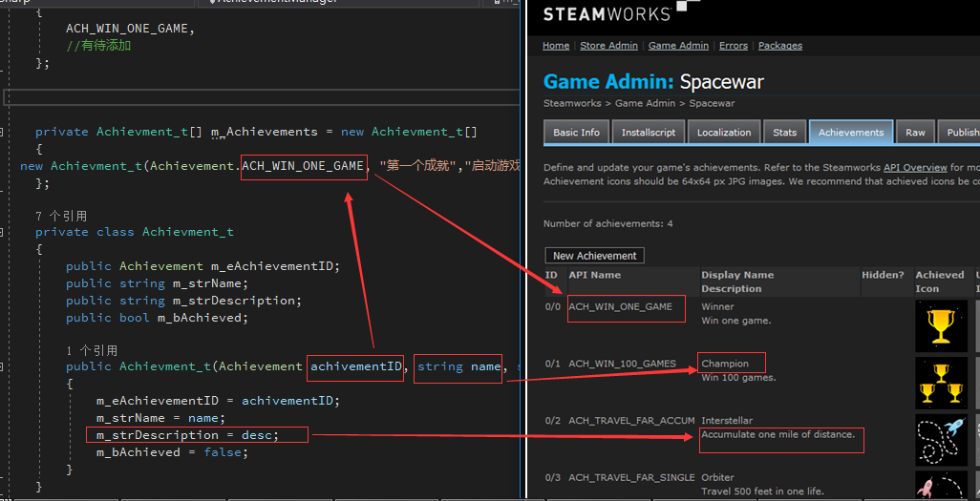Image resolution: width=980 pixels, height=501 pixels.
Task: Click 'private class Achievment_t' declaration
Action: [x=135, y=232]
